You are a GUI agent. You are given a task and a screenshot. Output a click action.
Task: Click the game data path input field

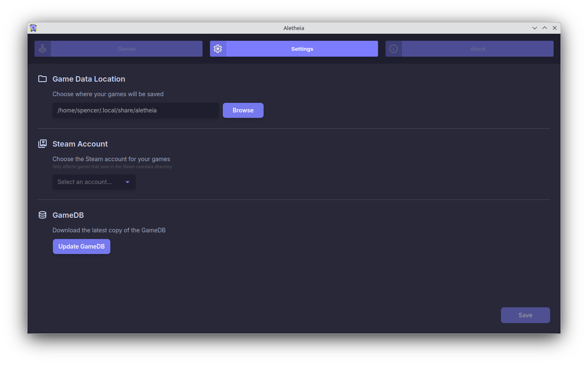click(x=136, y=110)
